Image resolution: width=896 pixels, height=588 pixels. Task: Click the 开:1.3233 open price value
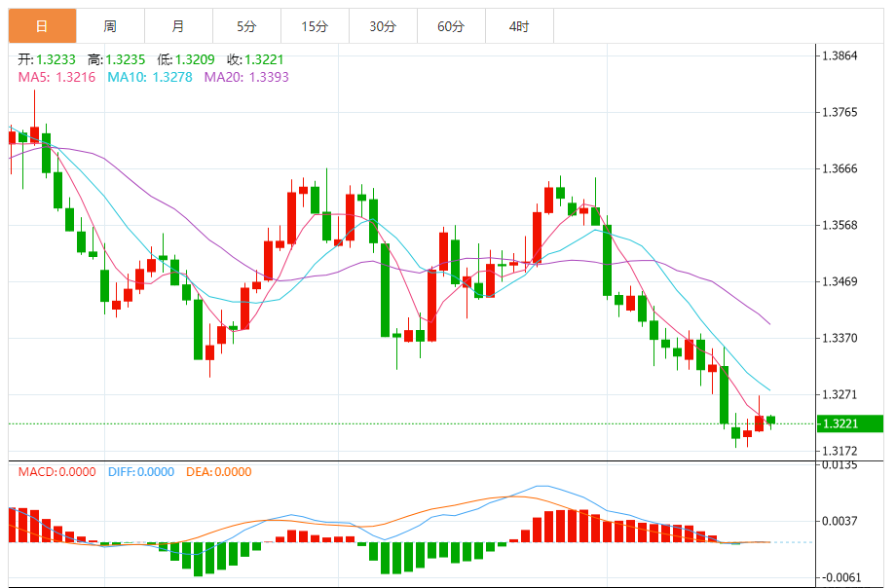click(47, 59)
